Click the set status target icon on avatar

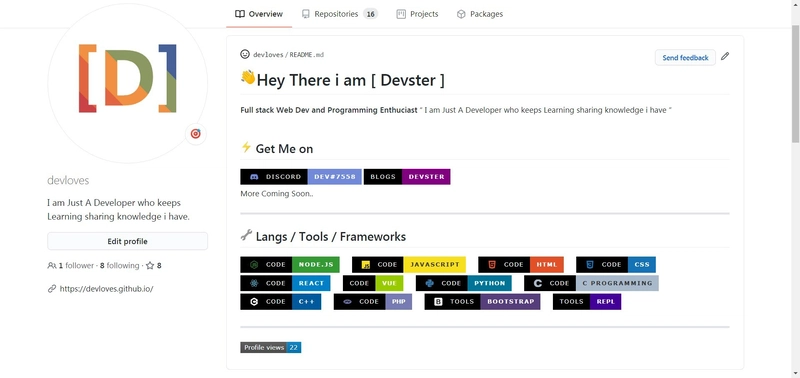(x=195, y=134)
